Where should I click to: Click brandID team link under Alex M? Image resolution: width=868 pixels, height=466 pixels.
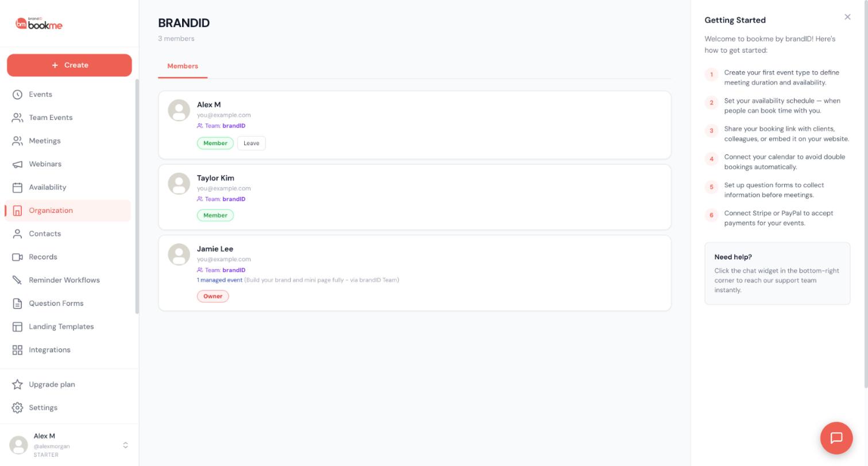point(234,126)
